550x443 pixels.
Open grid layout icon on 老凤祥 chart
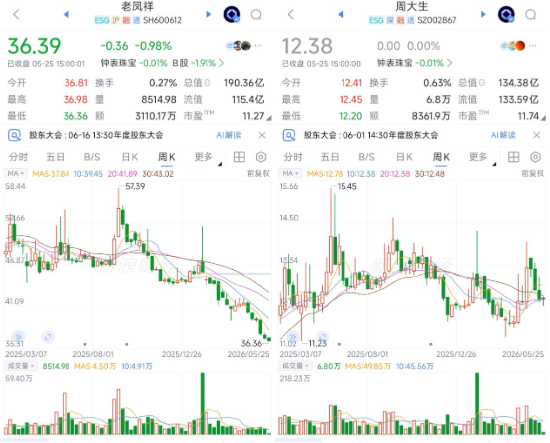239,157
